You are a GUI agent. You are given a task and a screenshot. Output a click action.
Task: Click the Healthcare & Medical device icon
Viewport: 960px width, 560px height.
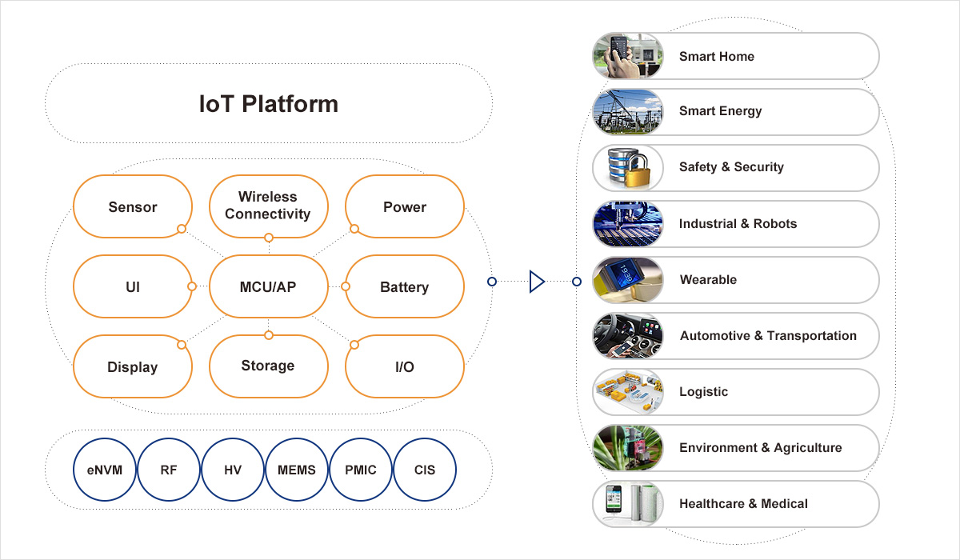coord(628,504)
